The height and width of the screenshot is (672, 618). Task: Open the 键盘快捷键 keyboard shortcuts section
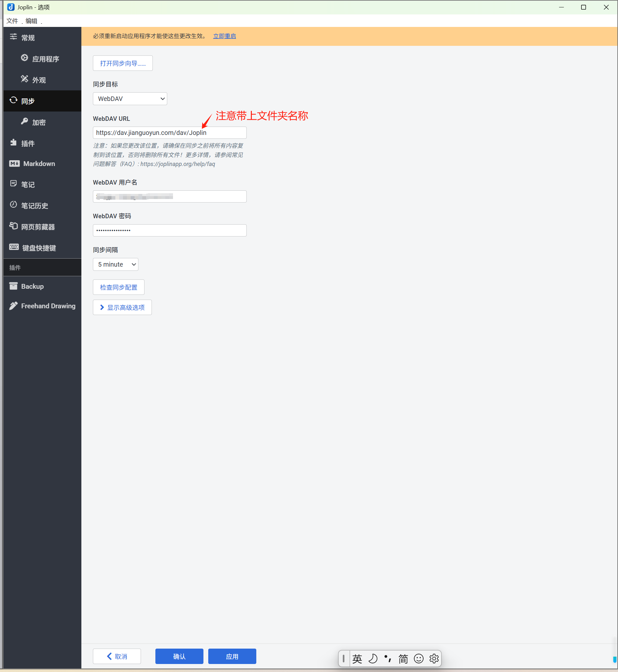pyautogui.click(x=42, y=247)
